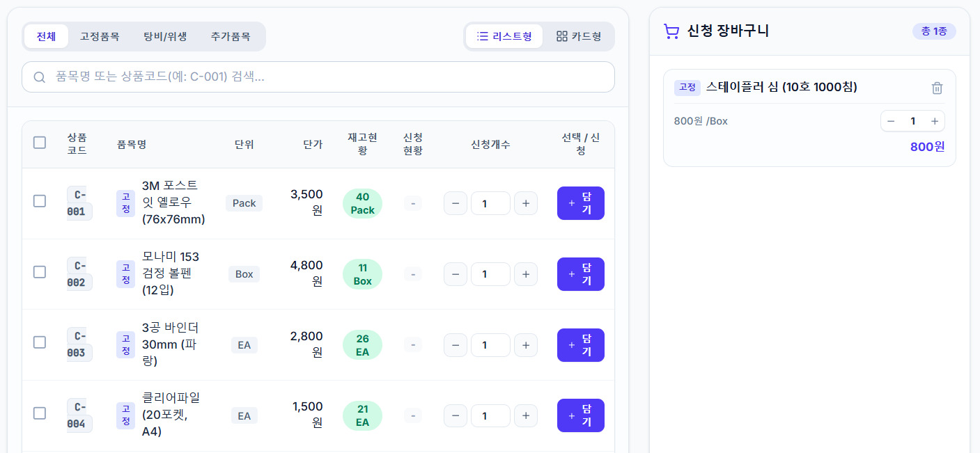
Task: Decrease quantity for 3공 바인더 30mm
Action: pos(456,345)
